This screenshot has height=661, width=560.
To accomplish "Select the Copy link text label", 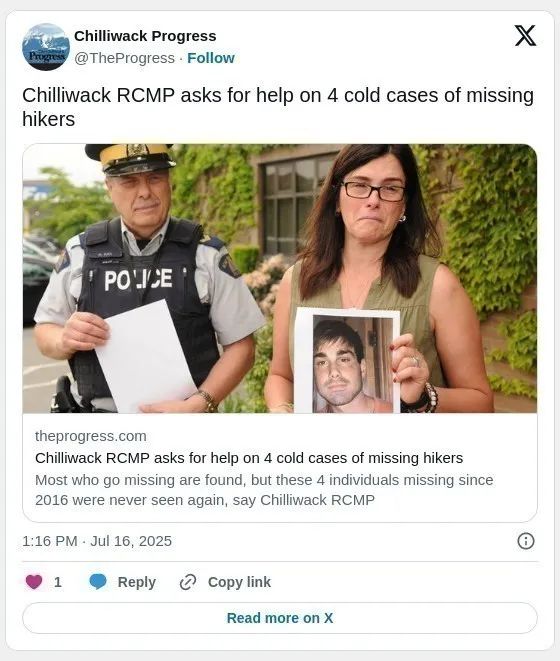I will [x=239, y=582].
